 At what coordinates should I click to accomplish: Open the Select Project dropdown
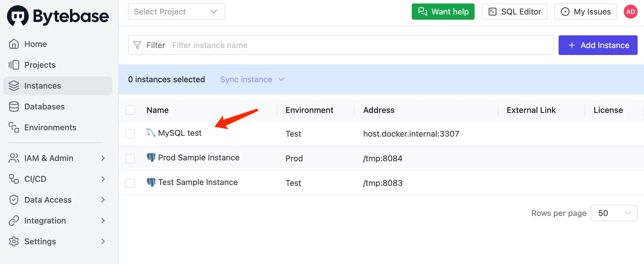coord(176,12)
